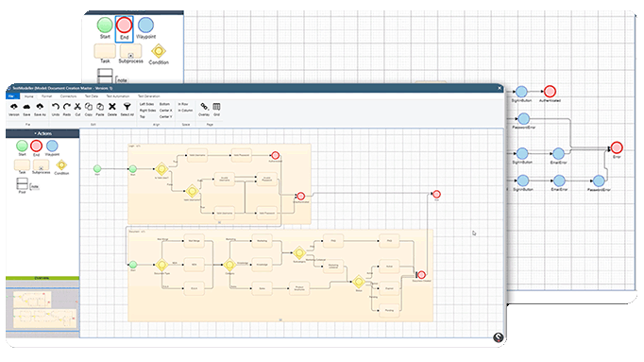This screenshot has width=644, height=362.
Task: Open the Test Automation ribbon tab
Action: tap(118, 96)
